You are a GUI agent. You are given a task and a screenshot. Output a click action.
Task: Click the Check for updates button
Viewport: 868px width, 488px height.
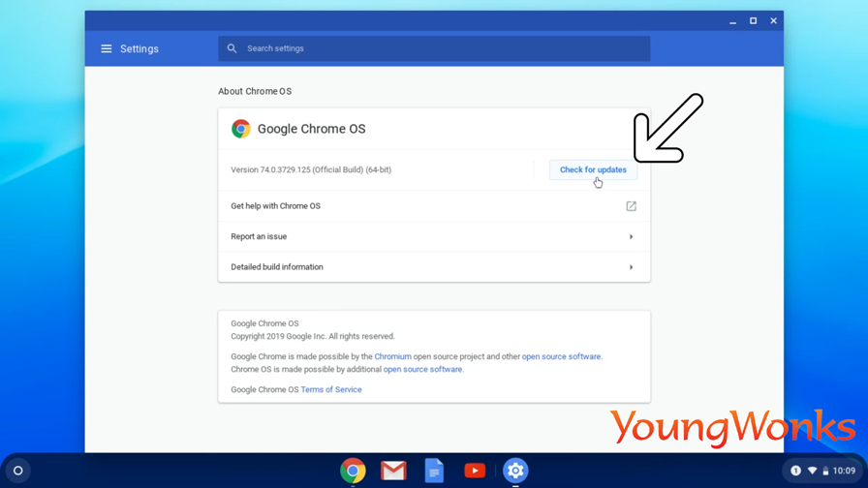pyautogui.click(x=593, y=169)
